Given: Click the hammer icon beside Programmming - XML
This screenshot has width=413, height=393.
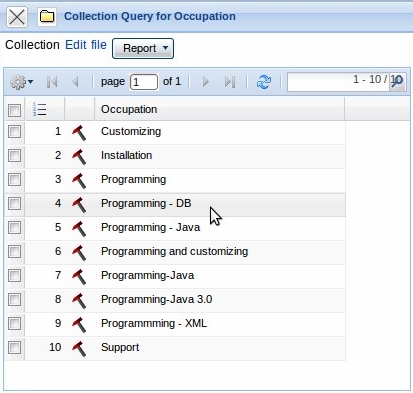Looking at the screenshot, I should point(79,325).
